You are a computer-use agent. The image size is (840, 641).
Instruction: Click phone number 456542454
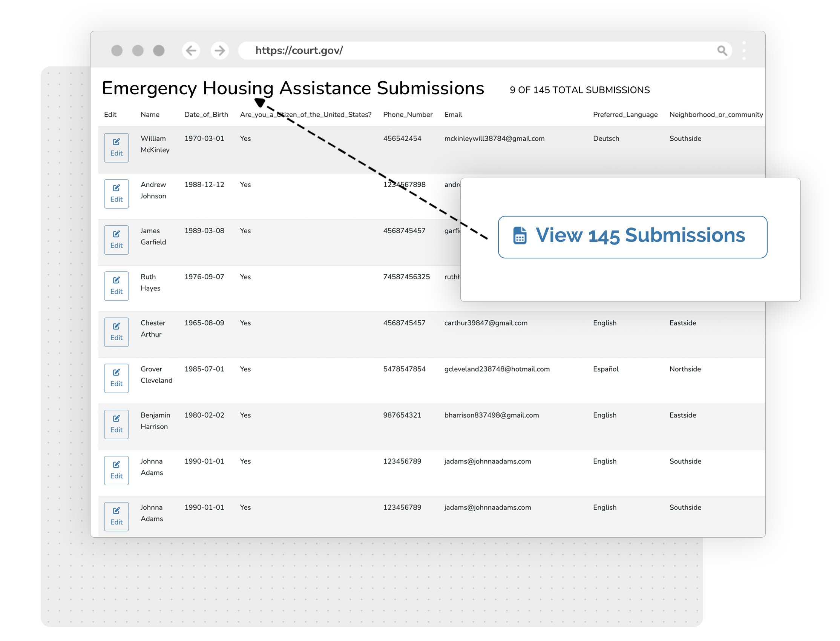(402, 138)
